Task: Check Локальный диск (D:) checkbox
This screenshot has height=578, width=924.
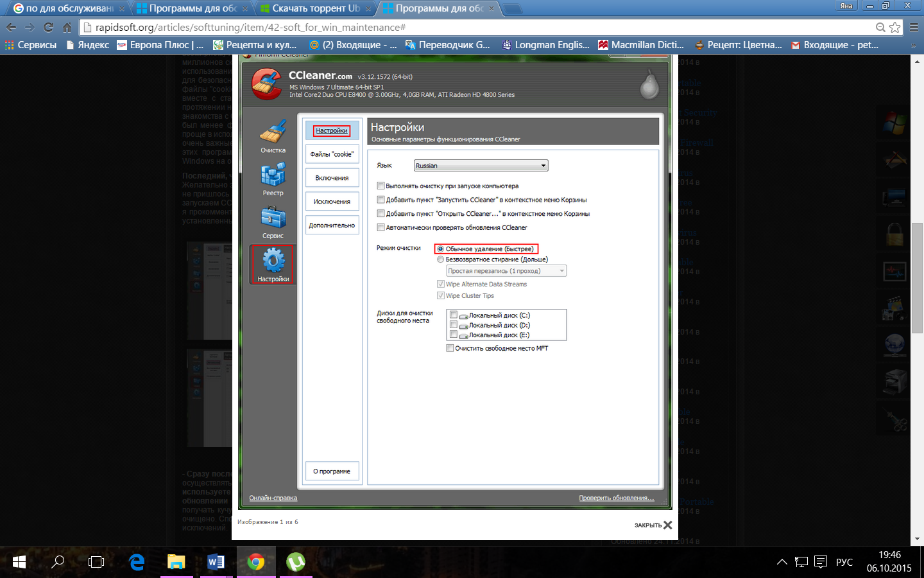Action: point(454,325)
